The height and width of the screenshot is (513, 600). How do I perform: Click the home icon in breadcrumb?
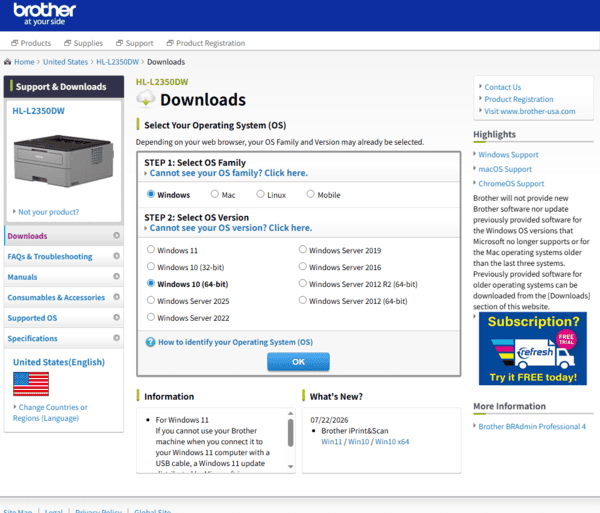[x=7, y=62]
